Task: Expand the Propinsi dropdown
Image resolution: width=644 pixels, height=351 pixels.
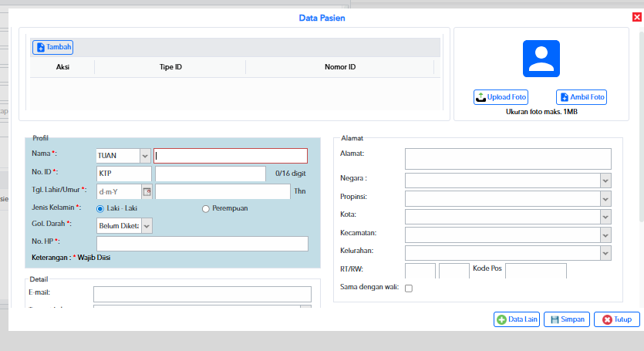Action: [605, 199]
